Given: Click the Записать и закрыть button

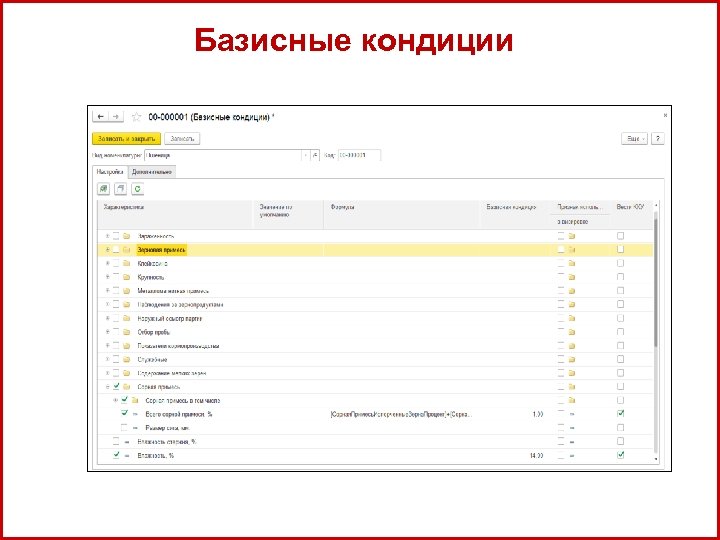Looking at the screenshot, I should click(x=126, y=139).
